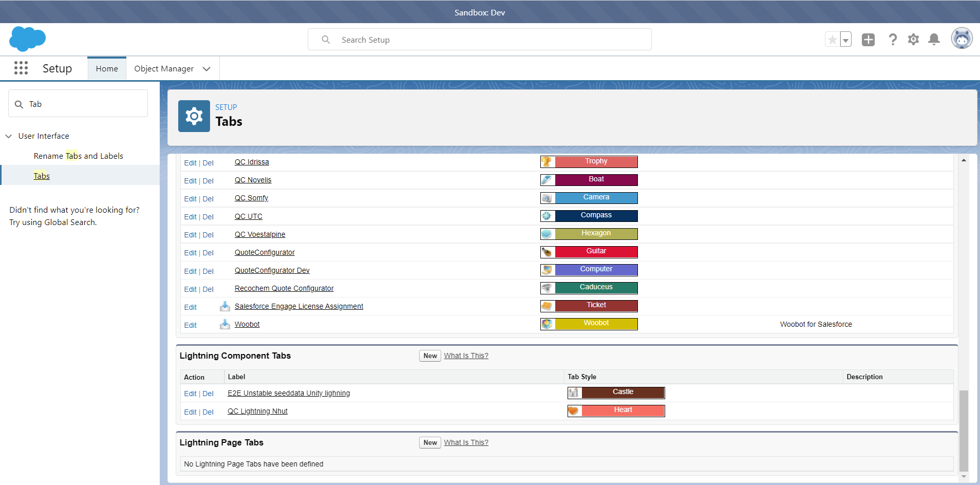Expand the Object Manager tab dropdown chevron
Image resolution: width=980 pixels, height=485 pixels.
206,69
